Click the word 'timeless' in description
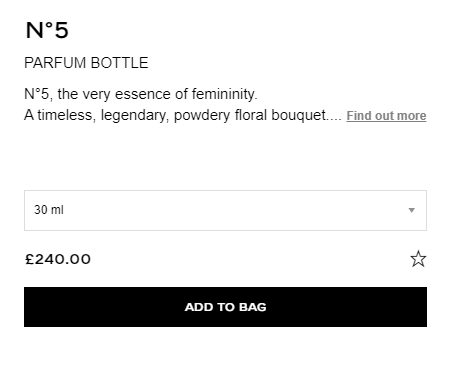The image size is (460, 369). click(x=66, y=115)
